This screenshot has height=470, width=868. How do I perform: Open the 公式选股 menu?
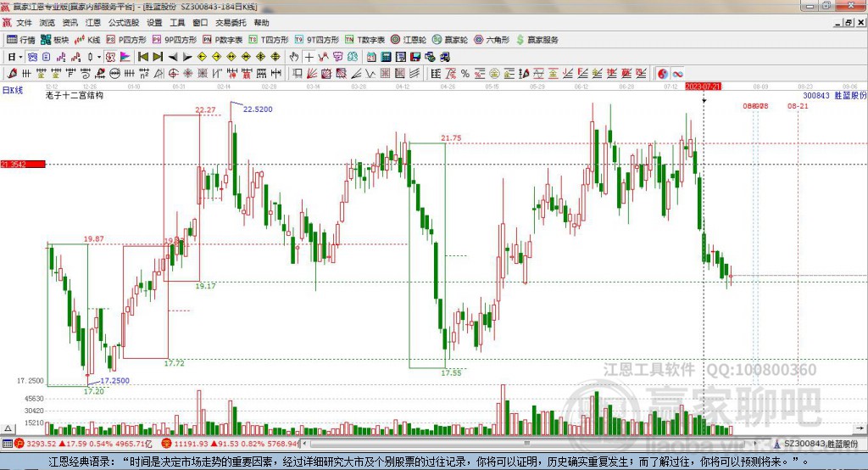click(124, 23)
